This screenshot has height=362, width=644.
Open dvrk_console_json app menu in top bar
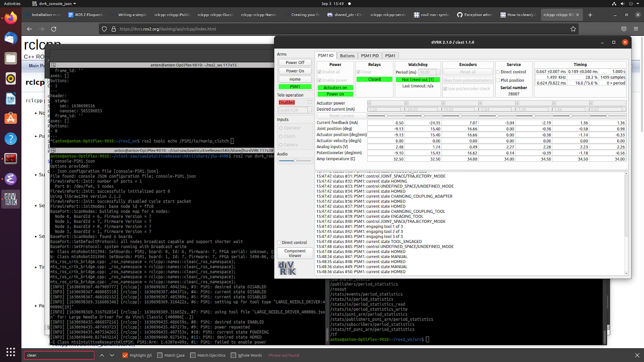54,4
